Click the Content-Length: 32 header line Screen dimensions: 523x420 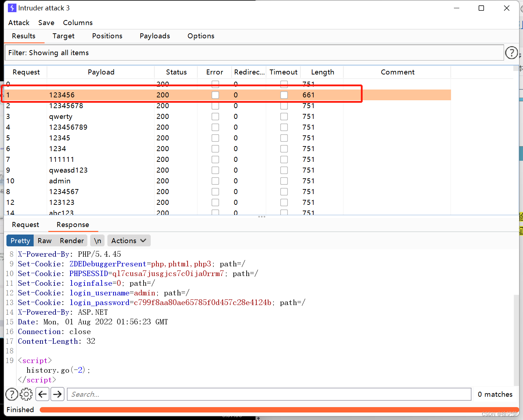[57, 341]
